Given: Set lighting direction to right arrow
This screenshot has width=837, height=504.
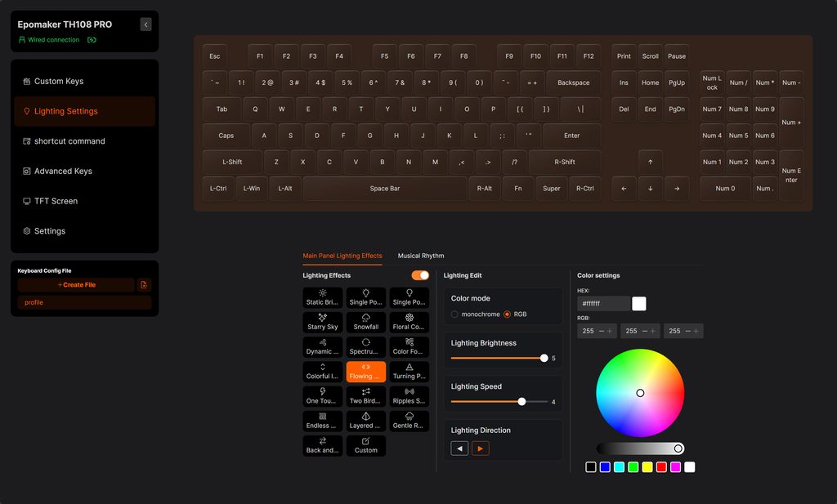Looking at the screenshot, I should click(481, 448).
